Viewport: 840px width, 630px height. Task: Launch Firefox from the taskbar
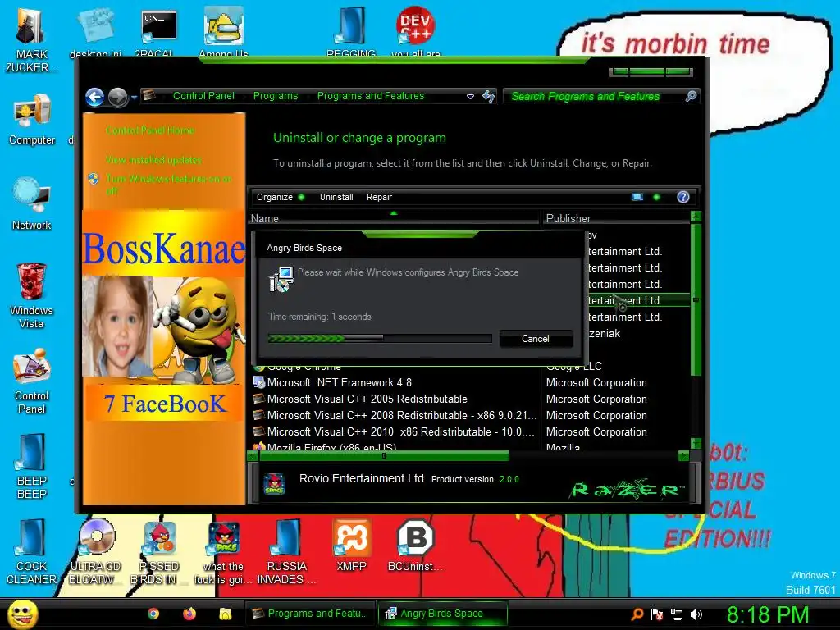(189, 614)
